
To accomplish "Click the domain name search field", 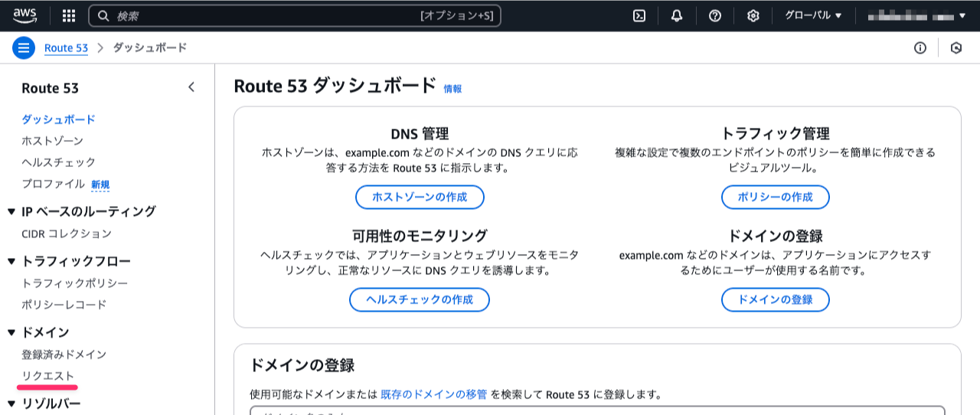I will 597,410.
